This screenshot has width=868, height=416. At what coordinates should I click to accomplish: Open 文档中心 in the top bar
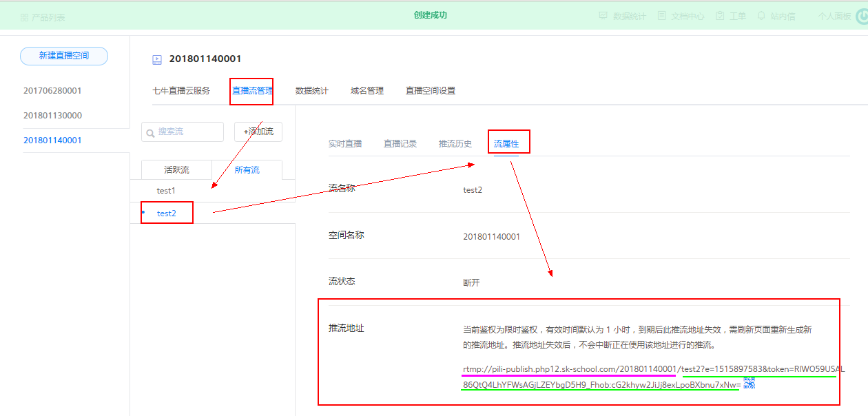click(681, 16)
